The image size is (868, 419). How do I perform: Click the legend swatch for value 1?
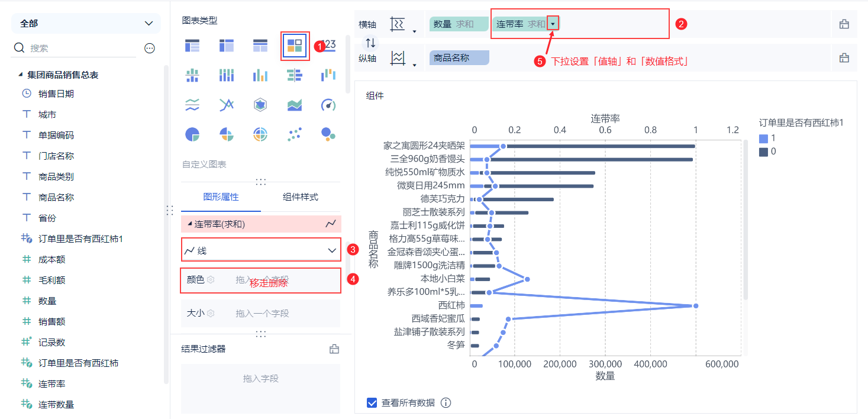(x=763, y=138)
